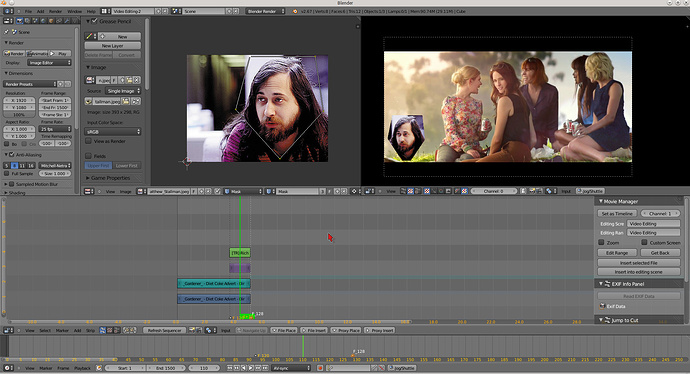Toggle the Grease Pencil checkbox
690x374 pixels.
[94, 21]
